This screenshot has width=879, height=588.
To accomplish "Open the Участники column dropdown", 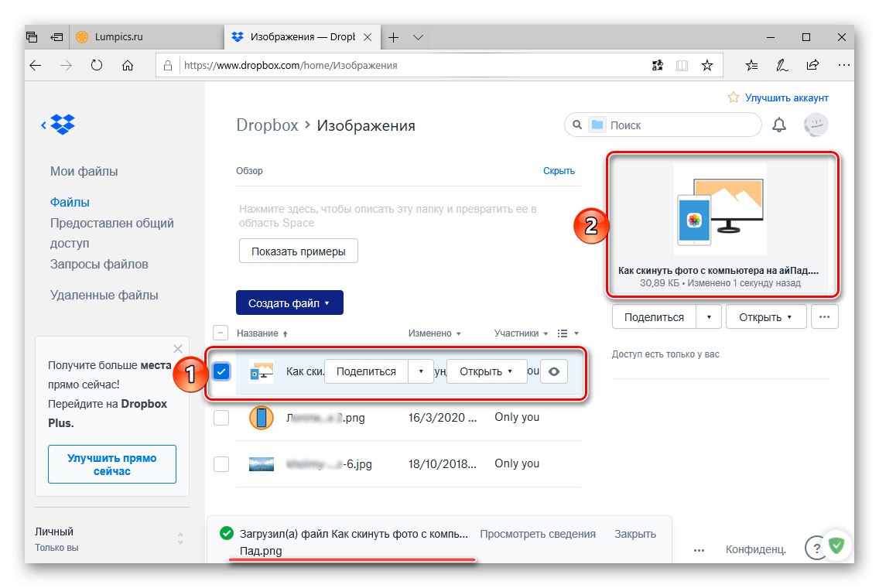I will [521, 333].
